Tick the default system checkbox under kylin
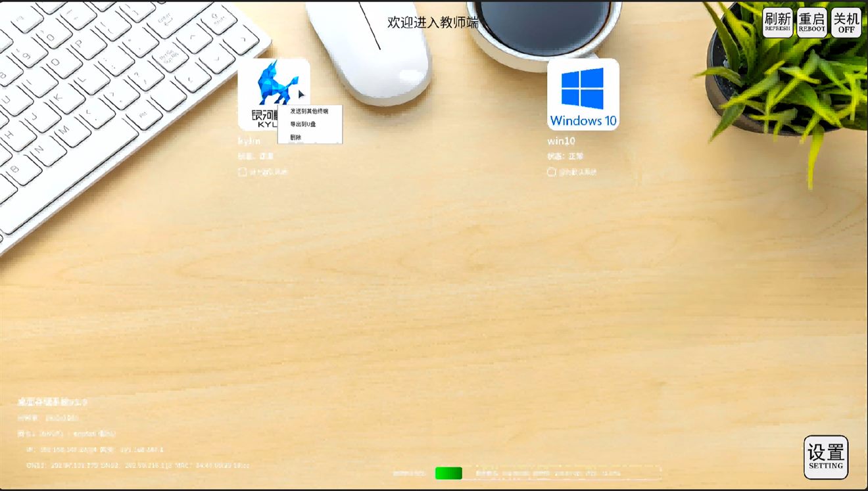This screenshot has width=868, height=491. point(242,172)
